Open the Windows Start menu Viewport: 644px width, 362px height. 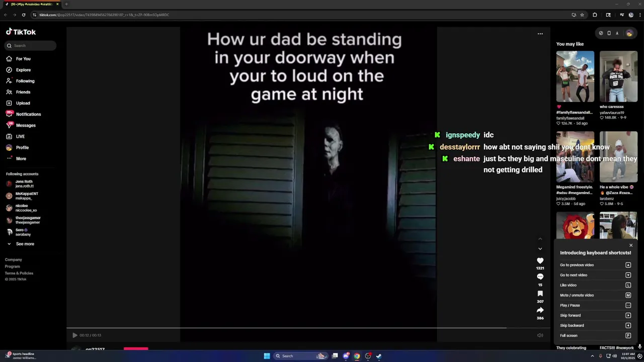(x=267, y=356)
